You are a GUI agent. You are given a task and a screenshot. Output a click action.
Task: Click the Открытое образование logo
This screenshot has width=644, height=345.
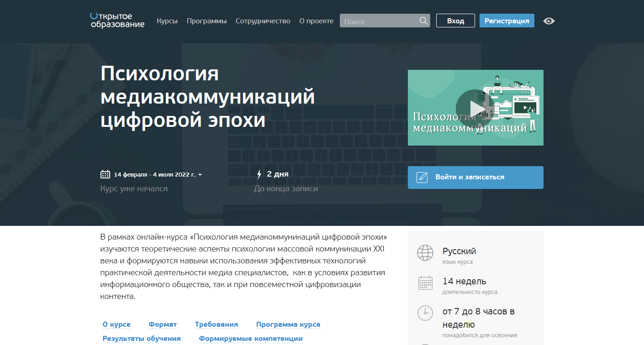coord(116,21)
